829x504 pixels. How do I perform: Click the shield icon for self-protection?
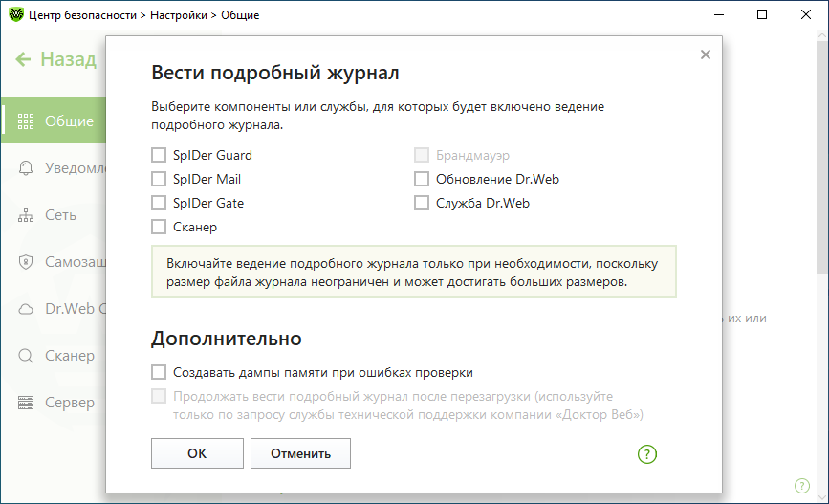coord(26,262)
